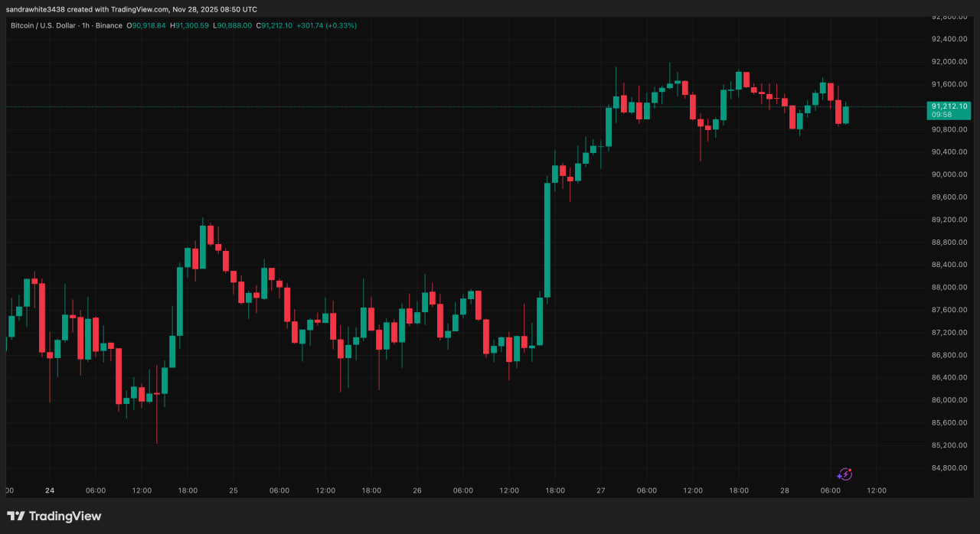This screenshot has width=980, height=534.
Task: Click the 88,000.00 price axis label
Action: click(949, 287)
